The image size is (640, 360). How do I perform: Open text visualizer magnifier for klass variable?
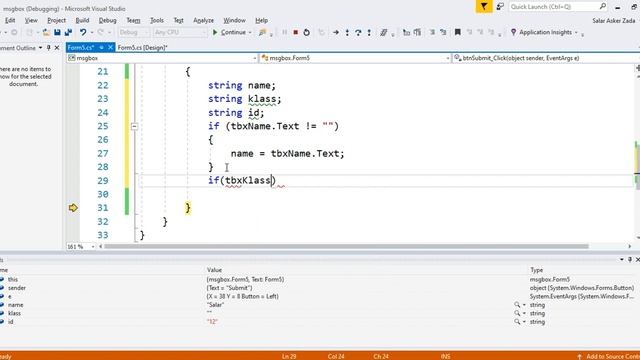pos(517,313)
